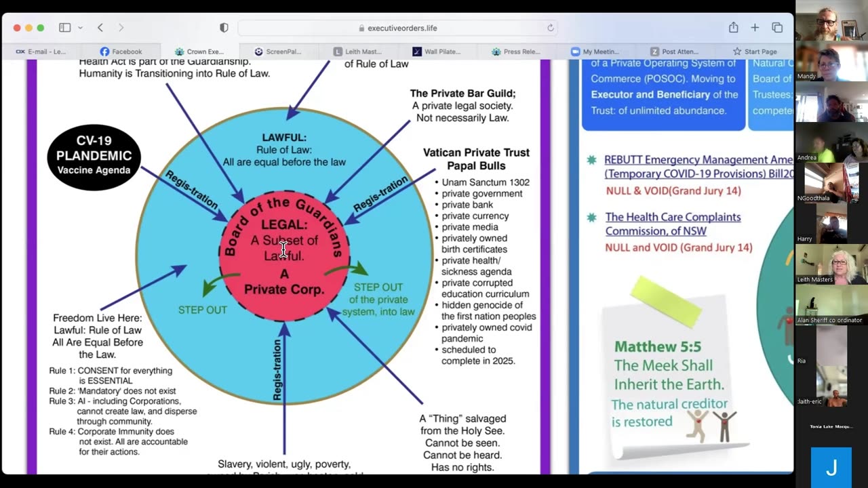The image size is (868, 488).
Task: Show the tab overview icon
Action: click(777, 28)
